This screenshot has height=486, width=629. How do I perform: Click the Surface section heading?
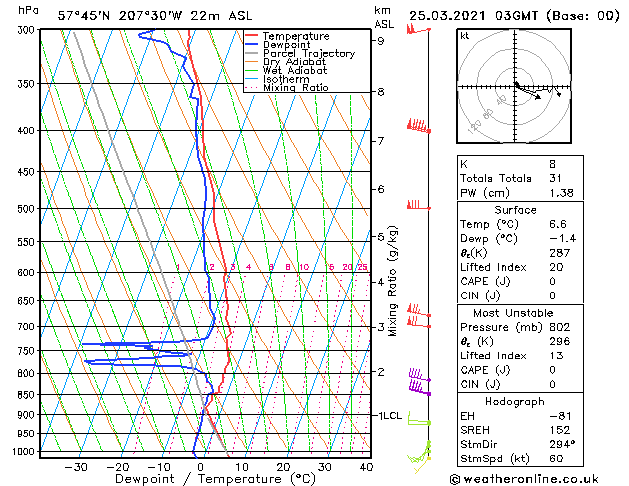click(515, 210)
